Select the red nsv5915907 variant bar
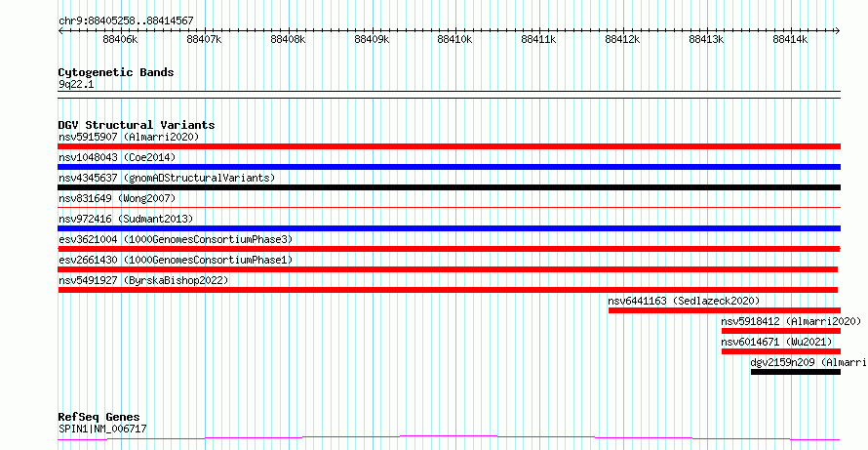 click(450, 146)
